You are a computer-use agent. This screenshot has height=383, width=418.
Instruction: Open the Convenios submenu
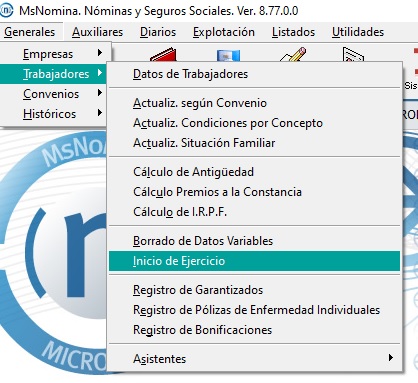(53, 94)
